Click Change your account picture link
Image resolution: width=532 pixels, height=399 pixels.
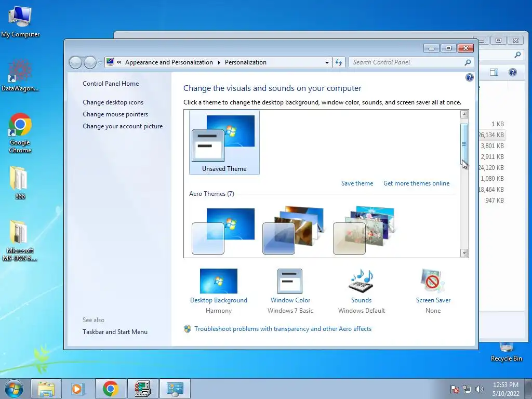pyautogui.click(x=123, y=126)
